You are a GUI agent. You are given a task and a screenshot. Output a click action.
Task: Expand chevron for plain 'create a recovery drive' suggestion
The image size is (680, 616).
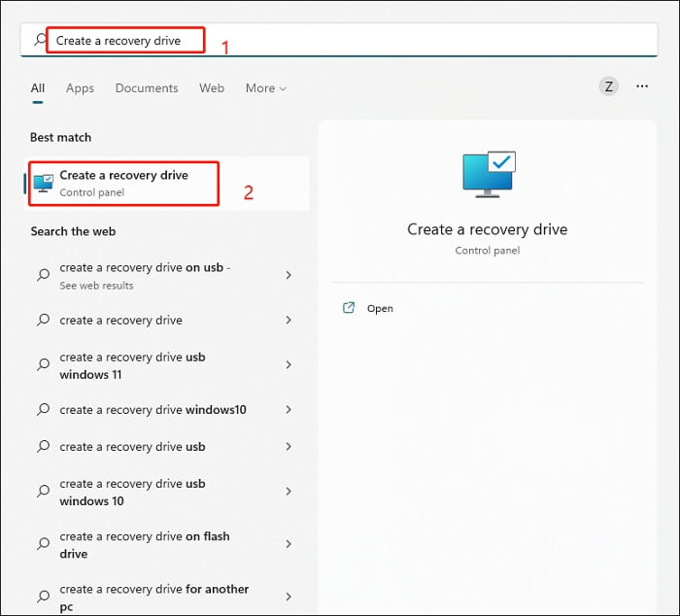(x=289, y=321)
